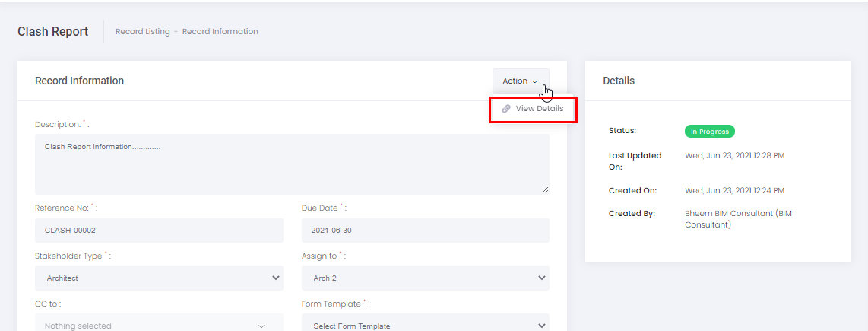Click the Last Updated On timestamp
Viewport: 868px width, 331px height.
[x=734, y=155]
